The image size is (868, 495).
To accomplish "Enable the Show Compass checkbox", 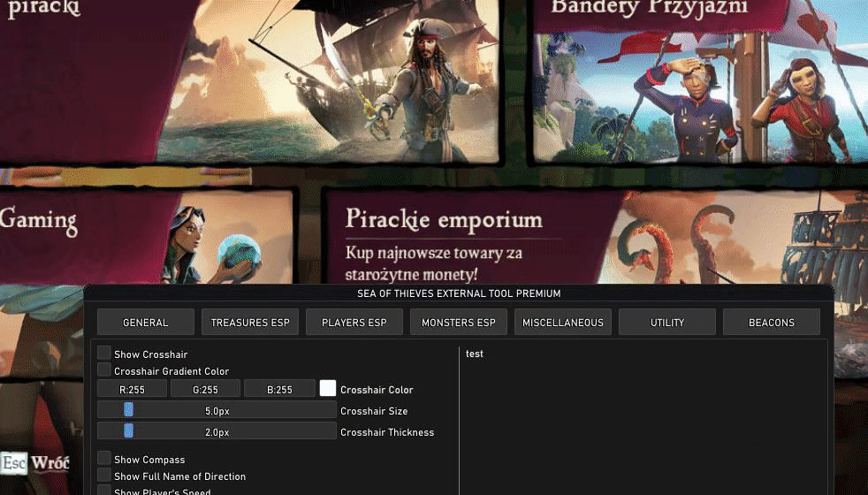I will tap(104, 459).
